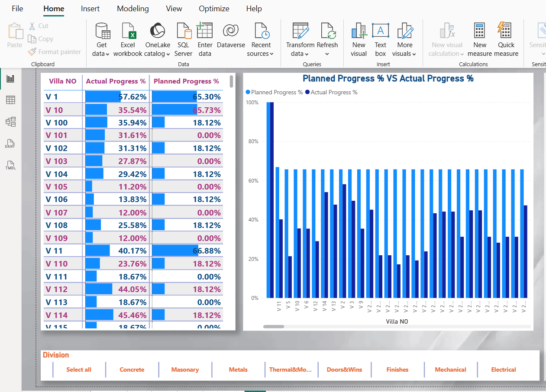The image size is (546, 392).
Task: Click the chart's horizontal scrollbar thumb
Action: (x=274, y=326)
